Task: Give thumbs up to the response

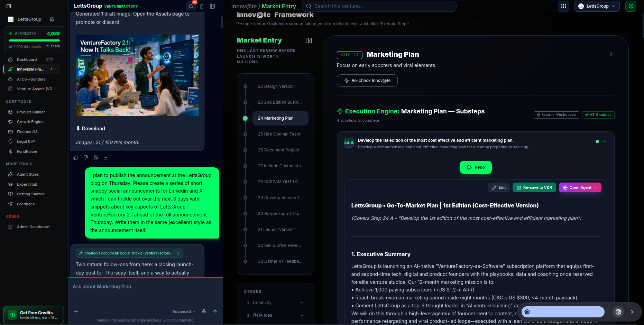Action: [76, 158]
